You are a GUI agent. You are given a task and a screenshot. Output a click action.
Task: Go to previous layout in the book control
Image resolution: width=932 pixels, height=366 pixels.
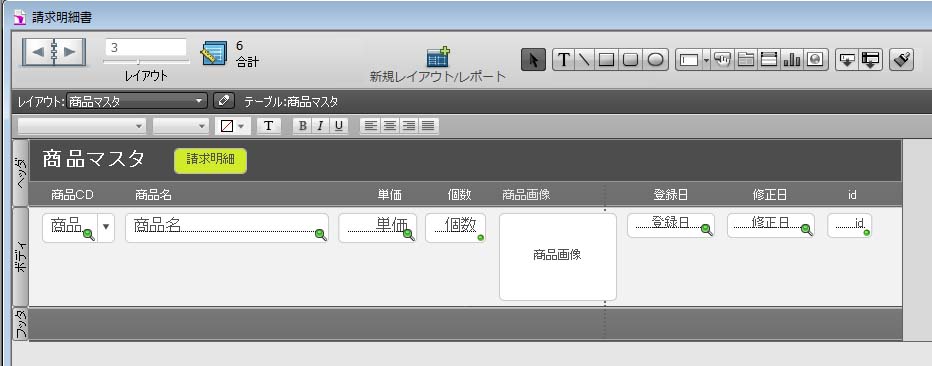tap(37, 52)
